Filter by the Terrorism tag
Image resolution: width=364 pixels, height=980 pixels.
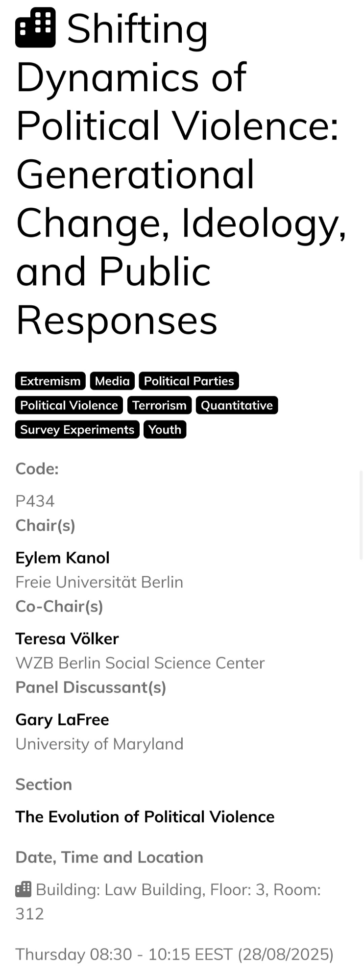tap(159, 405)
